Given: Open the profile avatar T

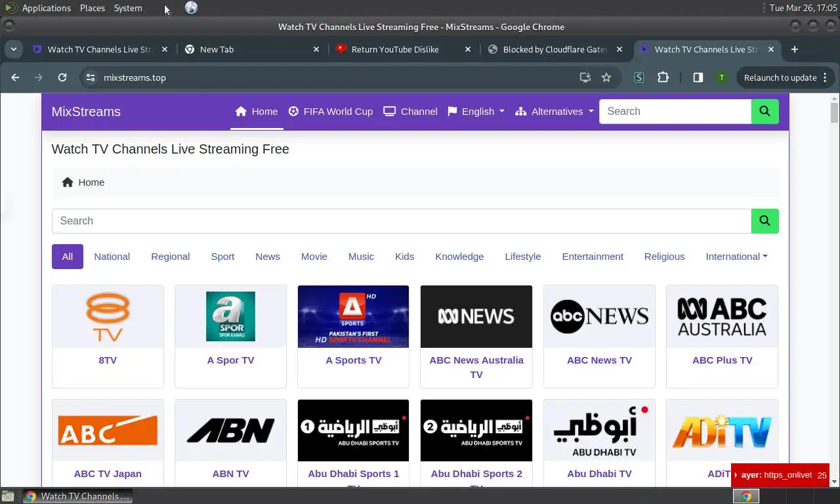Looking at the screenshot, I should [x=722, y=77].
